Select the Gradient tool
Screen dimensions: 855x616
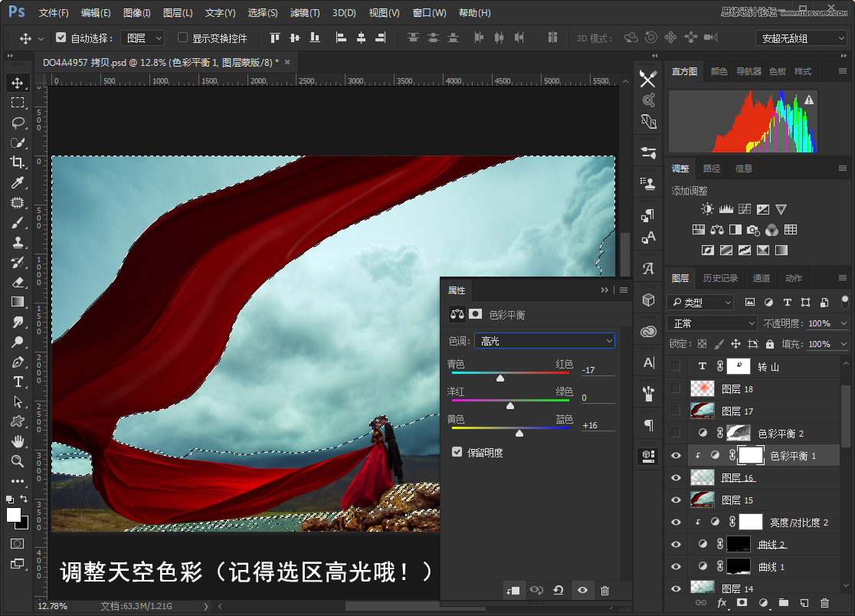18,302
